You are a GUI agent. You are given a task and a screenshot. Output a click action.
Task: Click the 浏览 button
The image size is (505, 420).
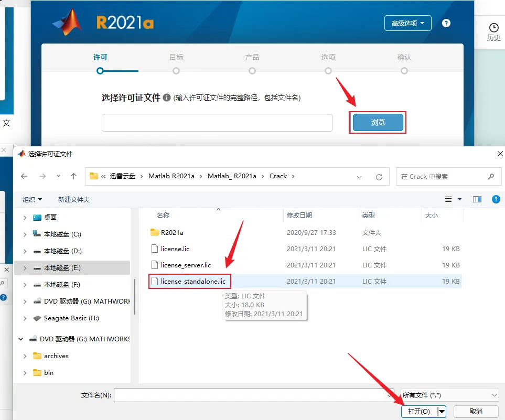[378, 122]
